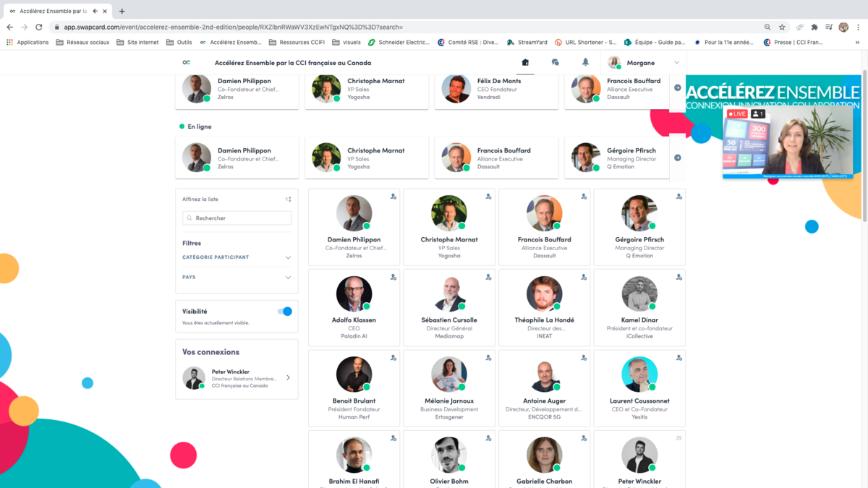Click the live video stream thumbnail
This screenshot has height=488, width=868.
point(788,142)
